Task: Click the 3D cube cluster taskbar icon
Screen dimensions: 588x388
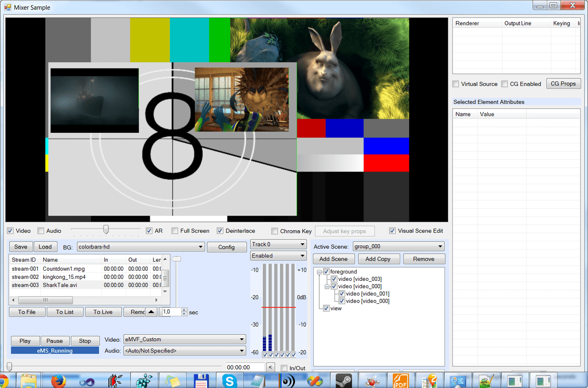Action: click(144, 381)
